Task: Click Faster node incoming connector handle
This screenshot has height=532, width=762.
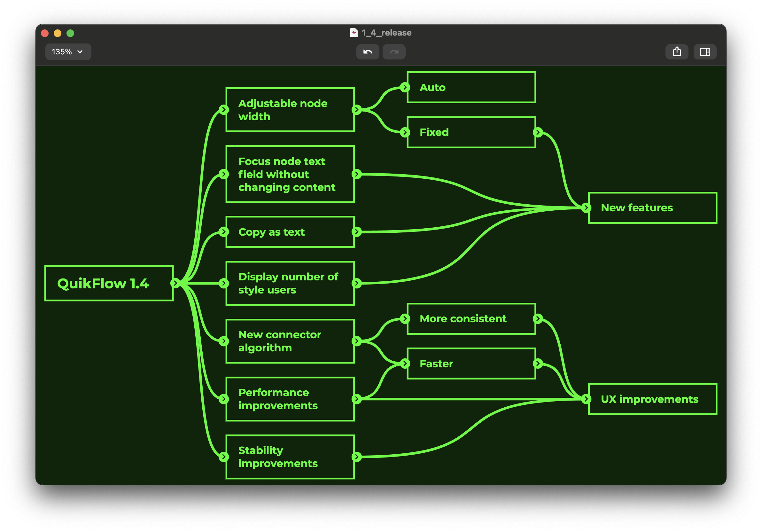Action: click(405, 364)
